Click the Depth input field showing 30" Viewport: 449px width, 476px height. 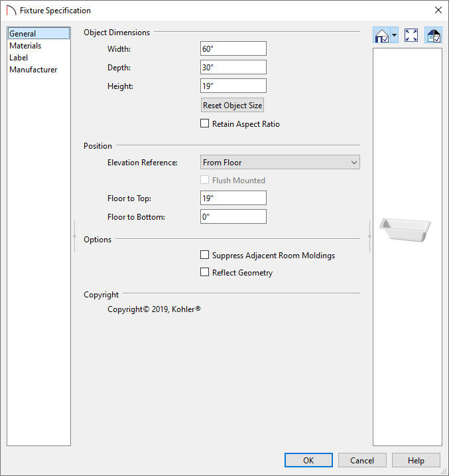click(x=233, y=67)
